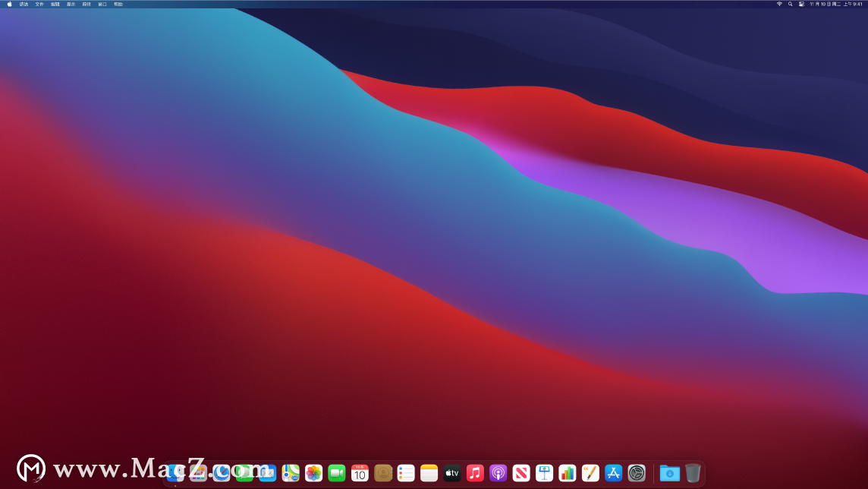Launch Safari from the Dock

point(222,473)
